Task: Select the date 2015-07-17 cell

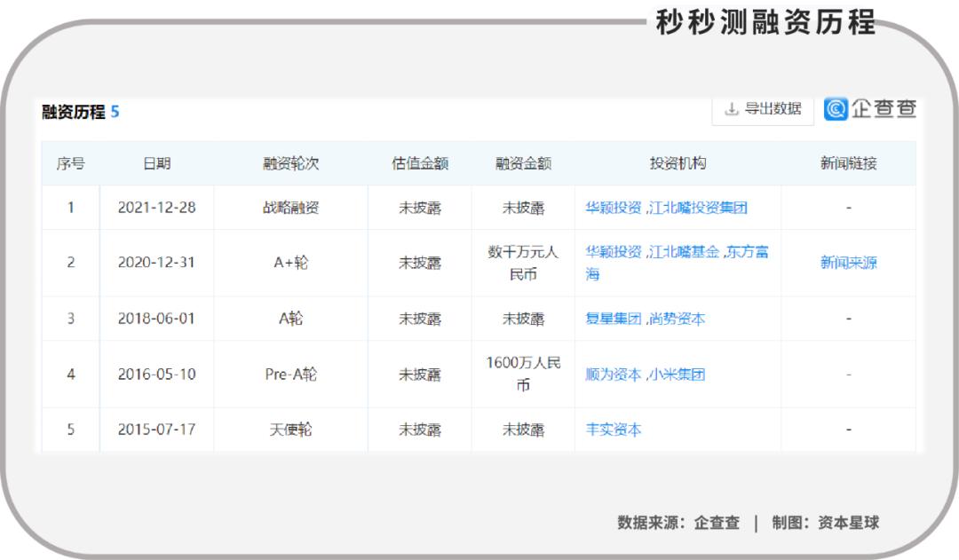Action: tap(156, 430)
